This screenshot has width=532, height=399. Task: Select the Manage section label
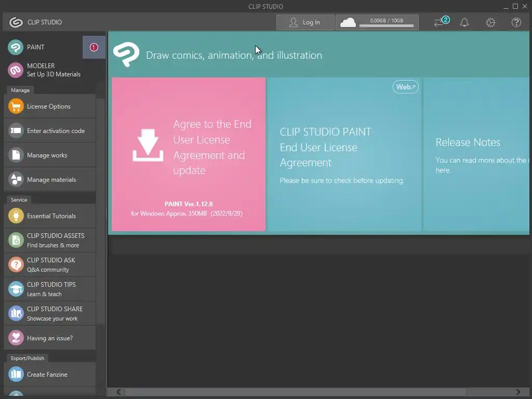coord(20,90)
